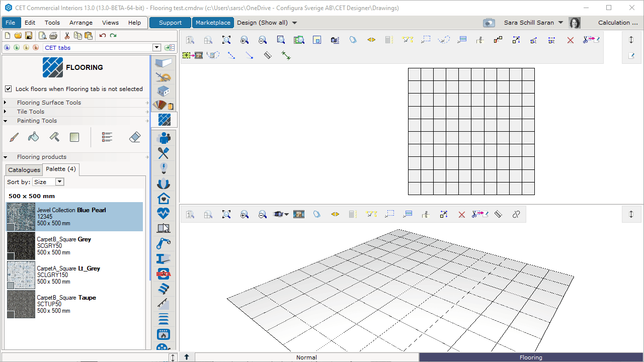
Task: Click the Paste clipboard icon
Action: point(89,35)
